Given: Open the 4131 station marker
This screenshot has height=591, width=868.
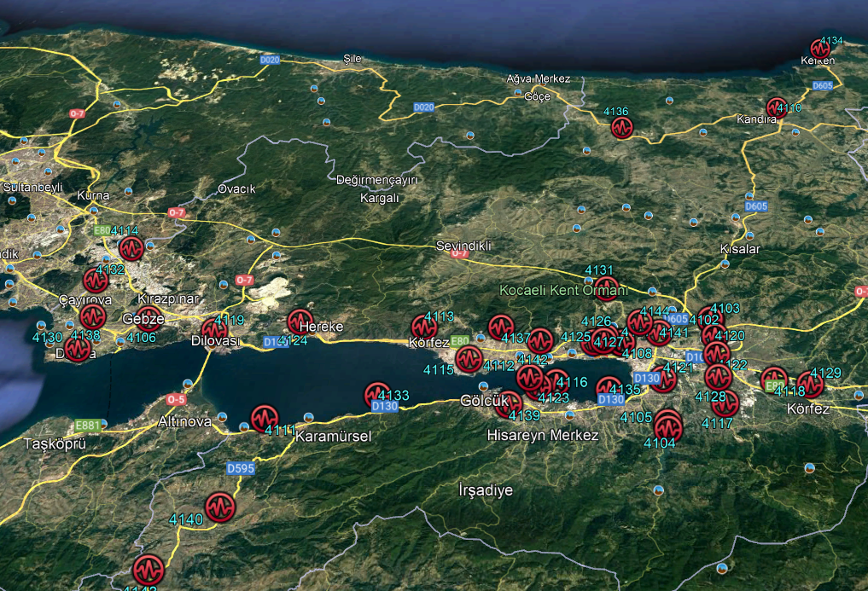Looking at the screenshot, I should pyautogui.click(x=606, y=288).
